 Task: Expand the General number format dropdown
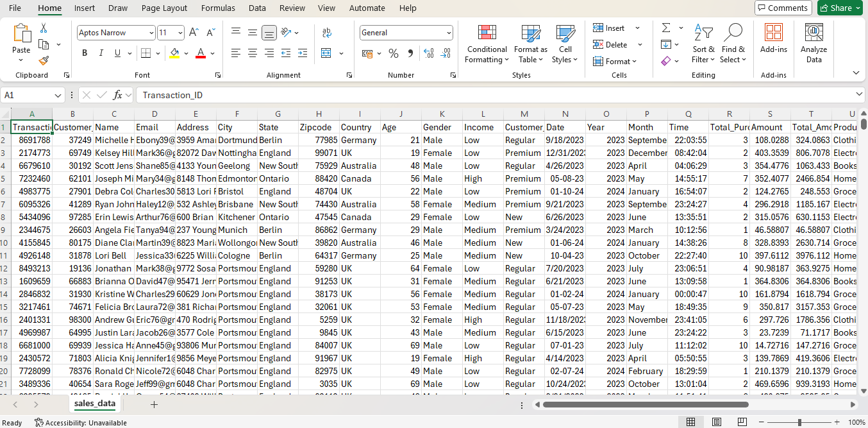449,33
